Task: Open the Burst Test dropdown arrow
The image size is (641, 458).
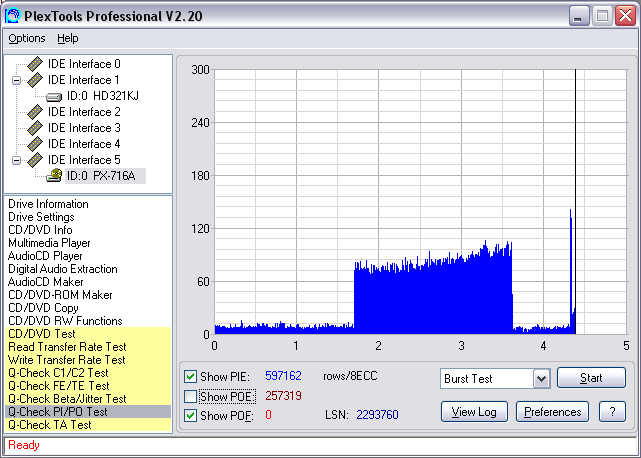Action: point(541,379)
